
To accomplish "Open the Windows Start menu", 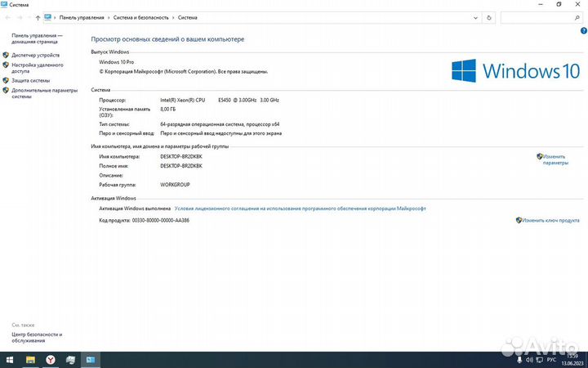I will tap(10, 360).
